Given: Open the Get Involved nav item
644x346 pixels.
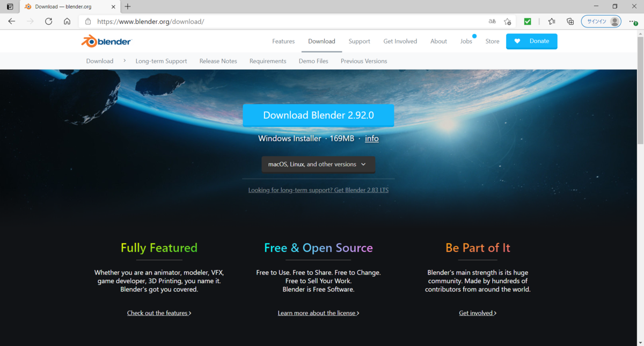Looking at the screenshot, I should coord(400,41).
